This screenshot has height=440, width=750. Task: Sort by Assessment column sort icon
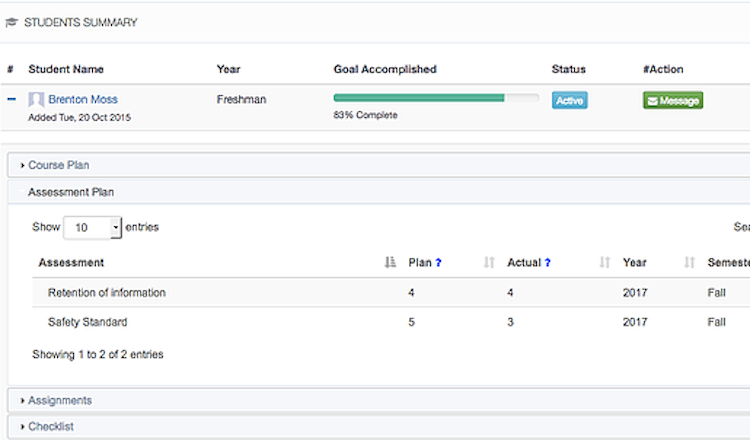pos(390,263)
